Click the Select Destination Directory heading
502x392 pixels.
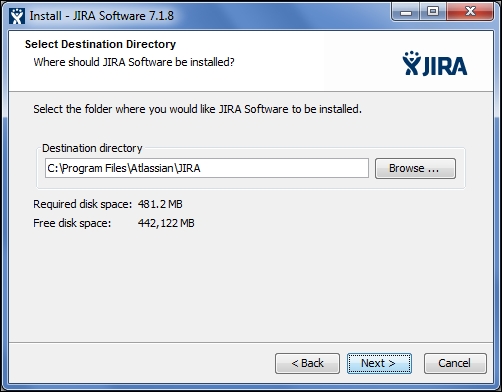[x=100, y=44]
